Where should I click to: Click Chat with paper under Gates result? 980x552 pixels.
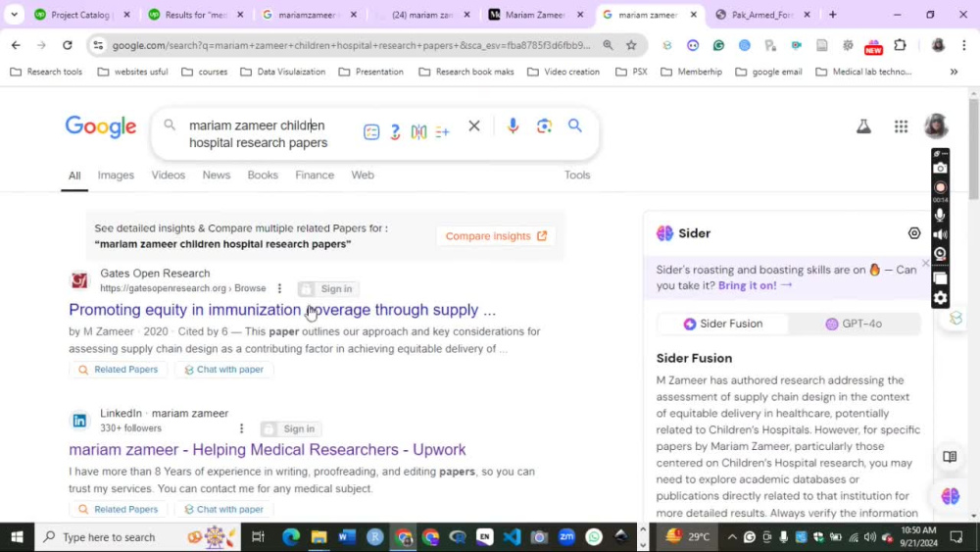pyautogui.click(x=223, y=370)
